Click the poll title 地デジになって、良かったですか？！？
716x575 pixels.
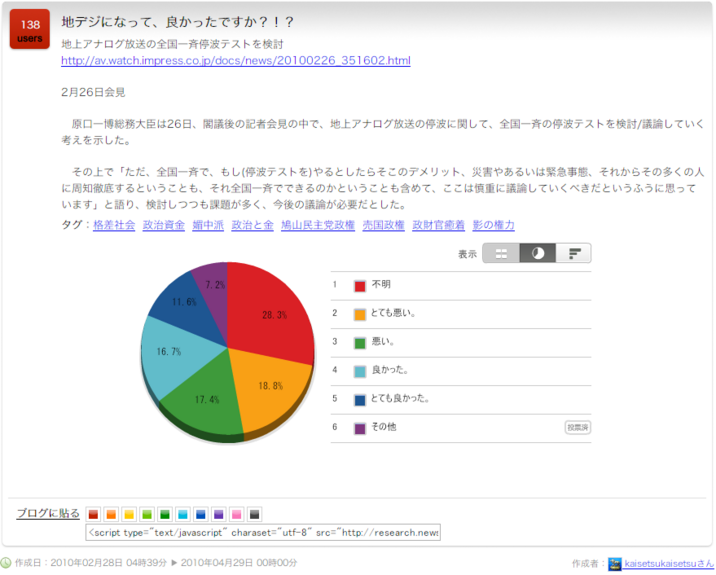click(x=178, y=22)
